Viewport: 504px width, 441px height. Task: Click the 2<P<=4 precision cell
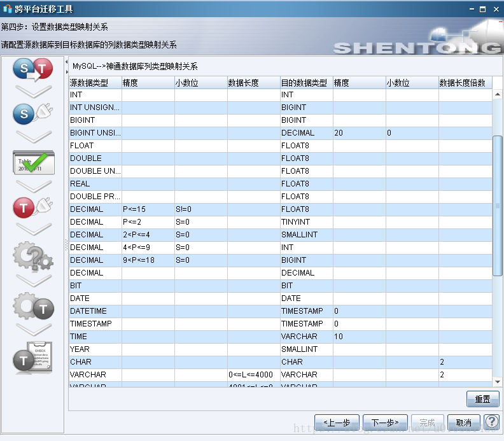tap(148, 235)
